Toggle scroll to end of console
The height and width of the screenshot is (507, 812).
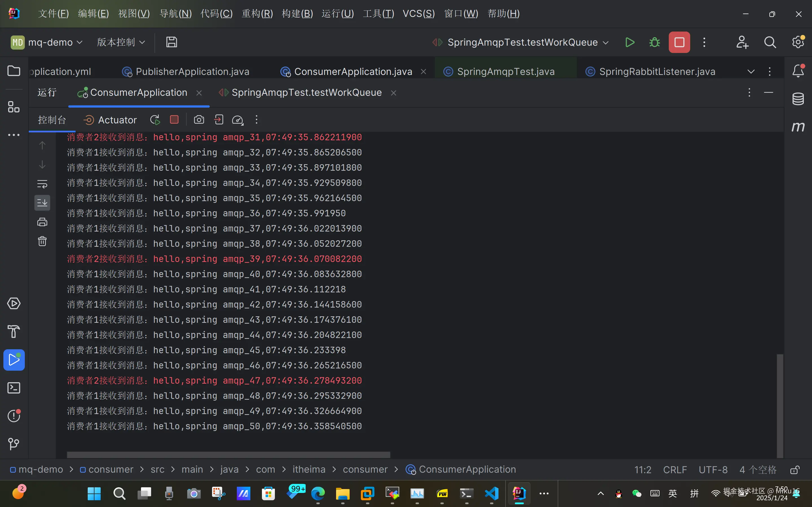[x=42, y=203]
